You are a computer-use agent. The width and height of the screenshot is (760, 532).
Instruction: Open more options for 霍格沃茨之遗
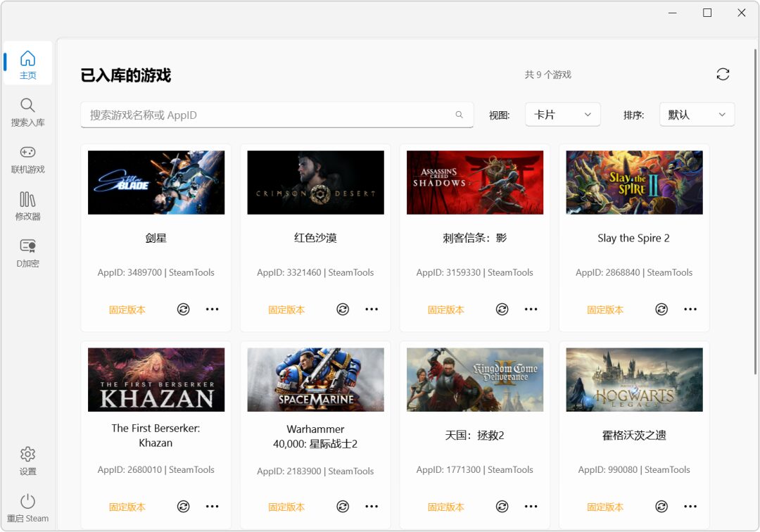[691, 507]
